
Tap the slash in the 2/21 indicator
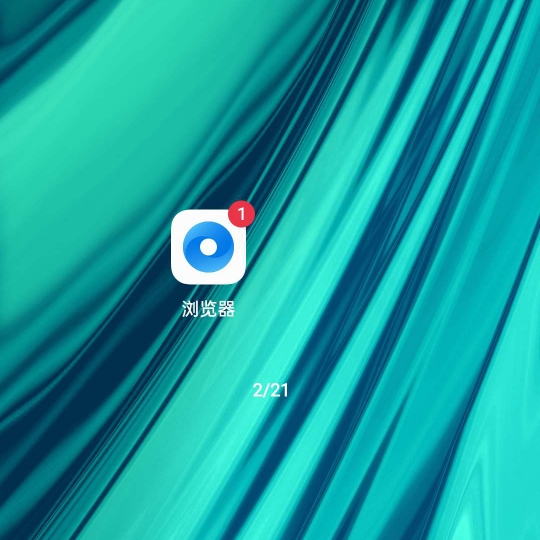coord(266,391)
